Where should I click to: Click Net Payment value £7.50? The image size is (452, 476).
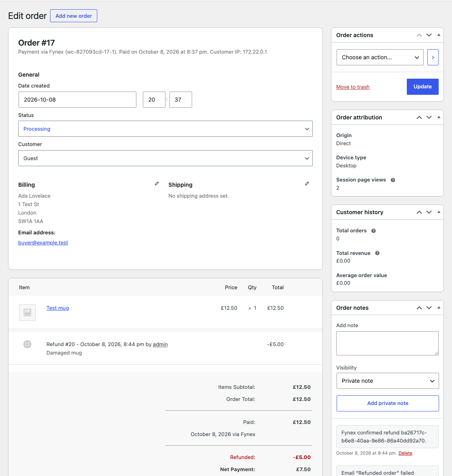pyautogui.click(x=303, y=469)
